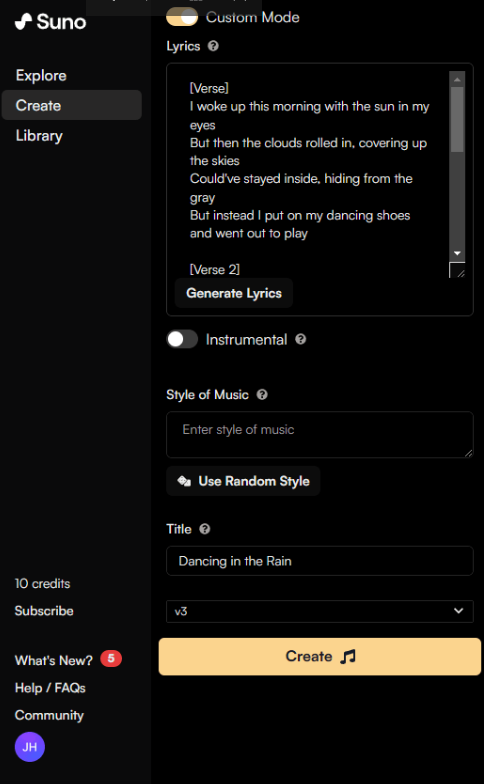Enable the Instrumental toggle

182,340
